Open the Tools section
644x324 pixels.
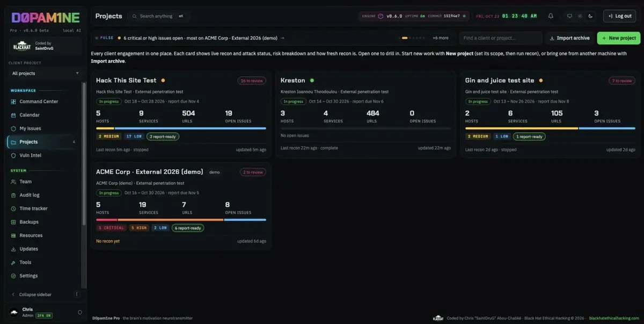click(44, 262)
